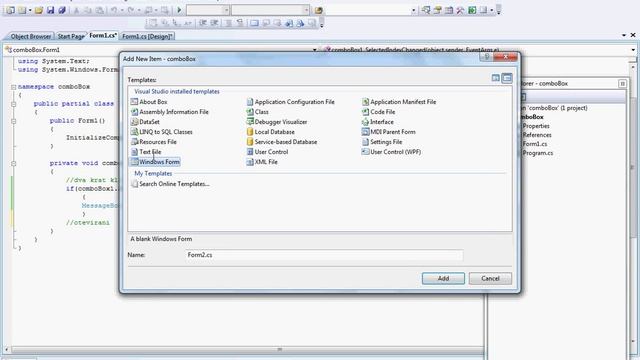The image size is (640, 360).
Task: Click the Open File folder icon
Action: [x=39, y=10]
